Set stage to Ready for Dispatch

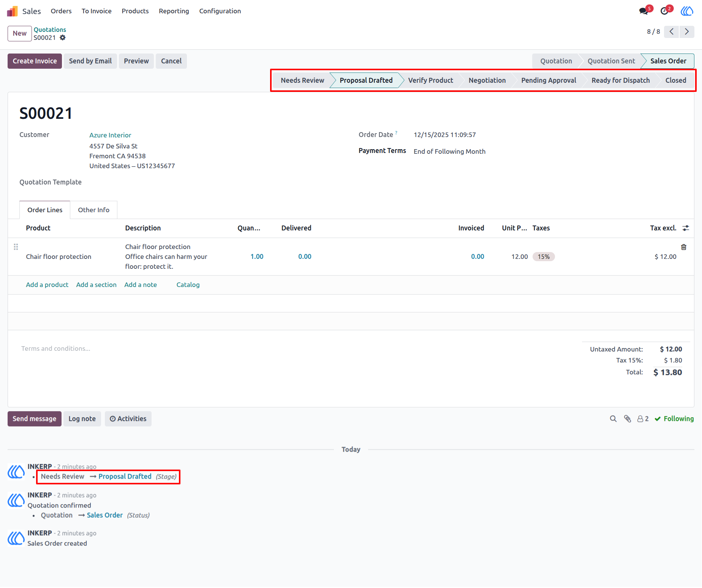point(620,80)
